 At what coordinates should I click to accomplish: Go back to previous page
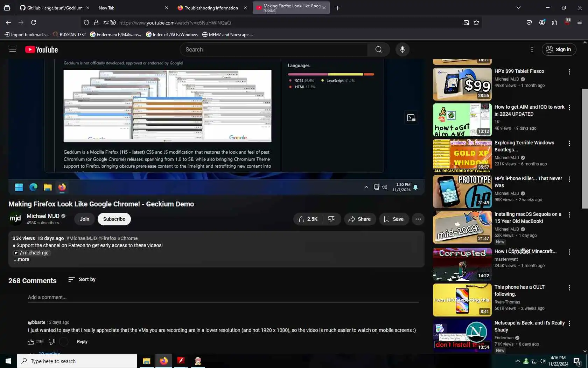8,22
